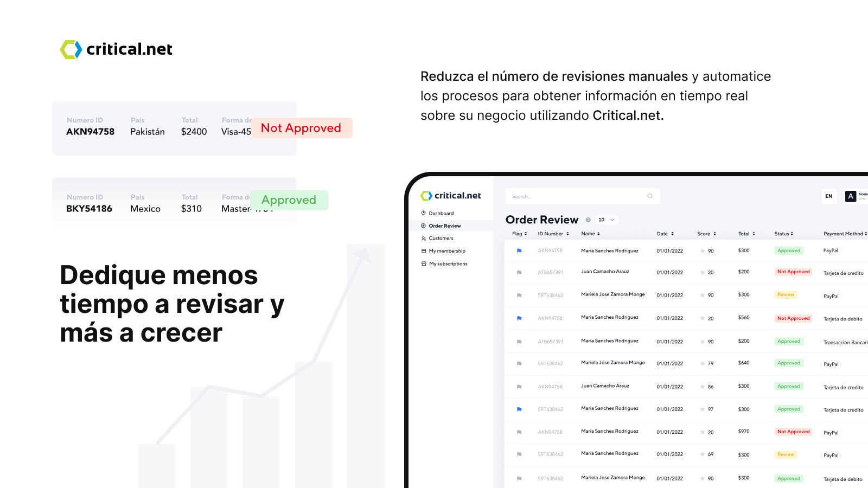Click the $640 total cell
This screenshot has height=488, width=868.
click(x=744, y=363)
